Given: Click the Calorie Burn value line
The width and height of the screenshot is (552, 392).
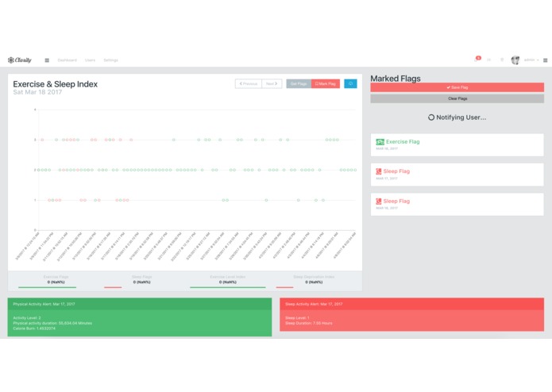Looking at the screenshot, I should [x=34, y=329].
